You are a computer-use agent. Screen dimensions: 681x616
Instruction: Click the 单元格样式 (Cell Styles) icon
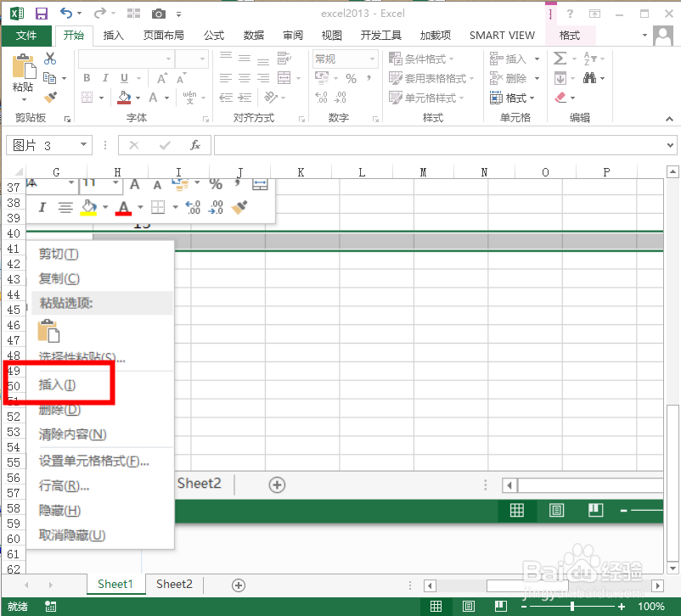(x=396, y=97)
